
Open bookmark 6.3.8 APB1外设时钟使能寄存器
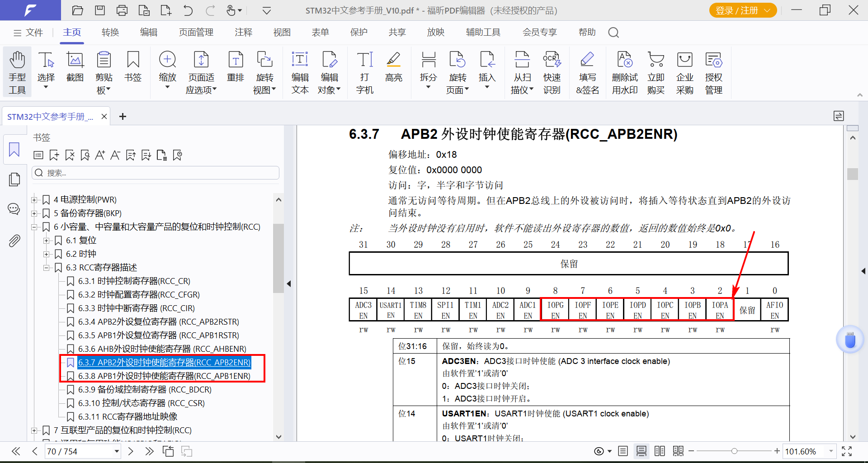click(x=164, y=376)
